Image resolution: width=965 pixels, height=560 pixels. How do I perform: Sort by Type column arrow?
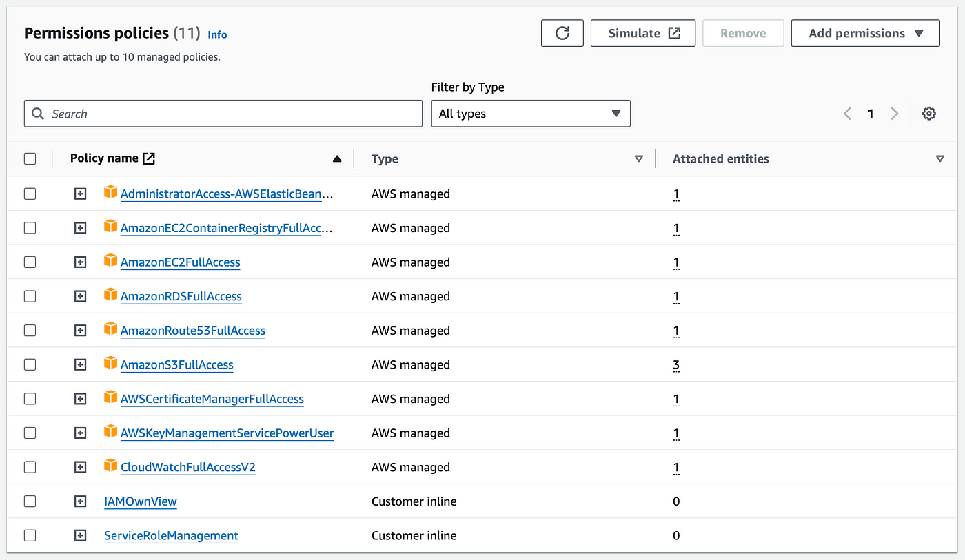click(639, 159)
